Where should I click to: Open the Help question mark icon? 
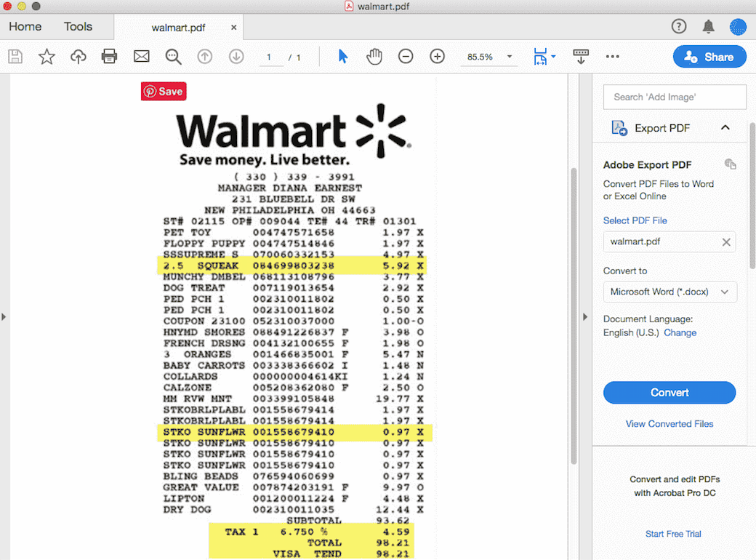click(679, 26)
